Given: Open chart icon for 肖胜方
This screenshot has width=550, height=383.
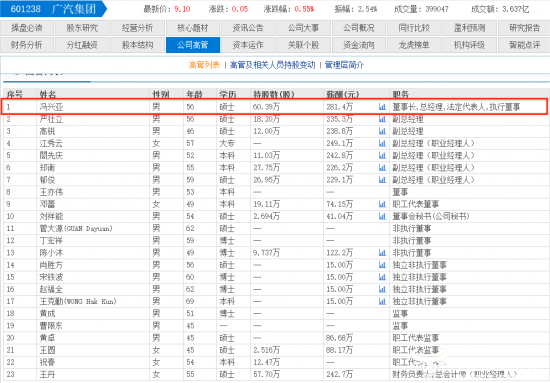Looking at the screenshot, I should coord(382,265).
